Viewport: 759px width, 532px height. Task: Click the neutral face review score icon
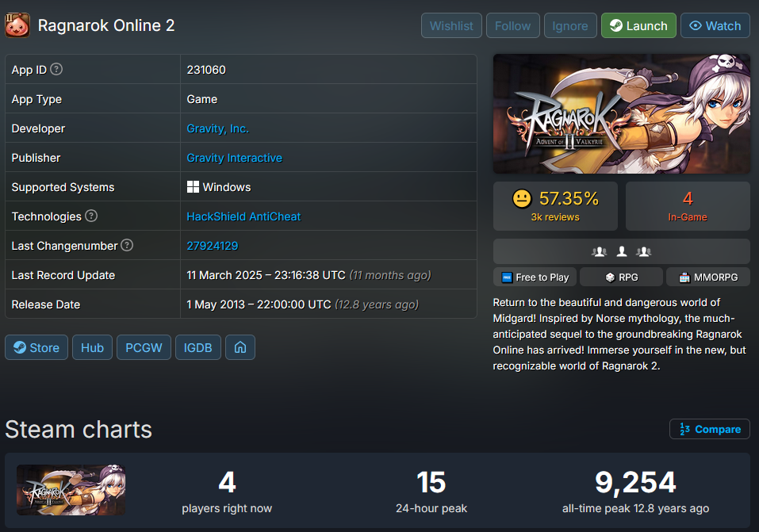(x=522, y=198)
